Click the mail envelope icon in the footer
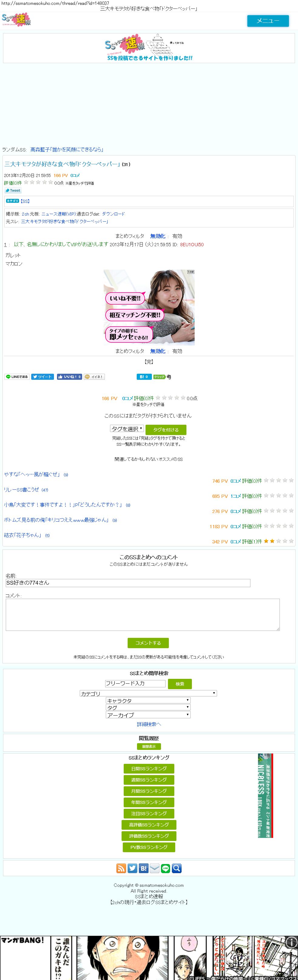Image resolution: width=298 pixels, height=980 pixels. click(154, 868)
